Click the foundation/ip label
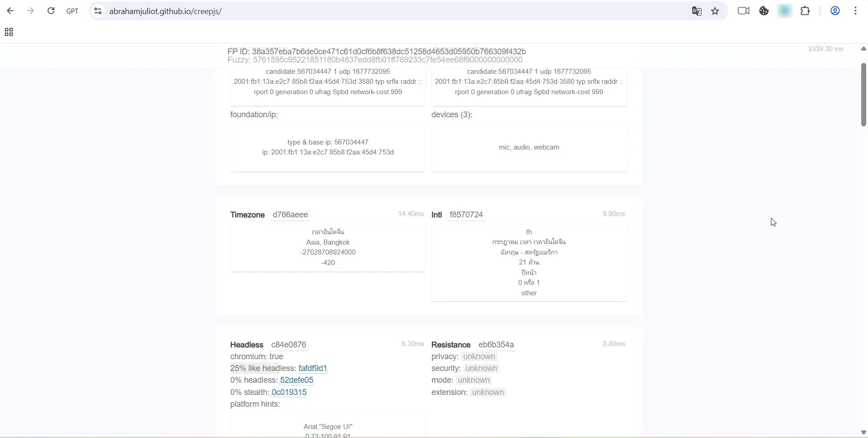The width and height of the screenshot is (868, 438). point(254,115)
